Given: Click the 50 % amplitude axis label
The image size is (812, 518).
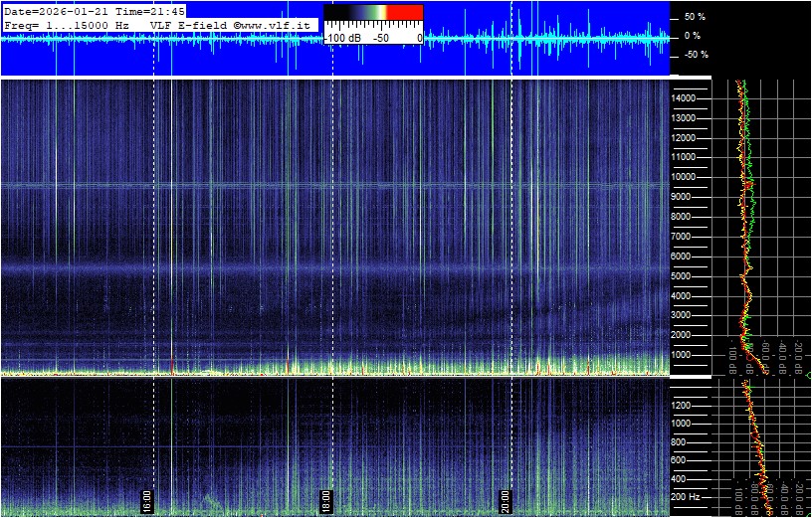Looking at the screenshot, I should pyautogui.click(x=695, y=17).
